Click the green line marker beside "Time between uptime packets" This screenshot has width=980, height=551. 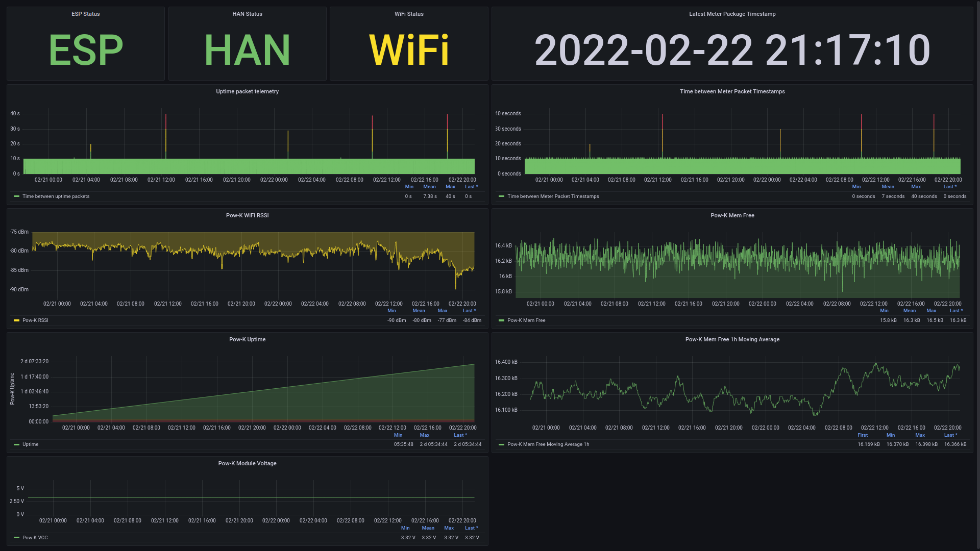[15, 196]
